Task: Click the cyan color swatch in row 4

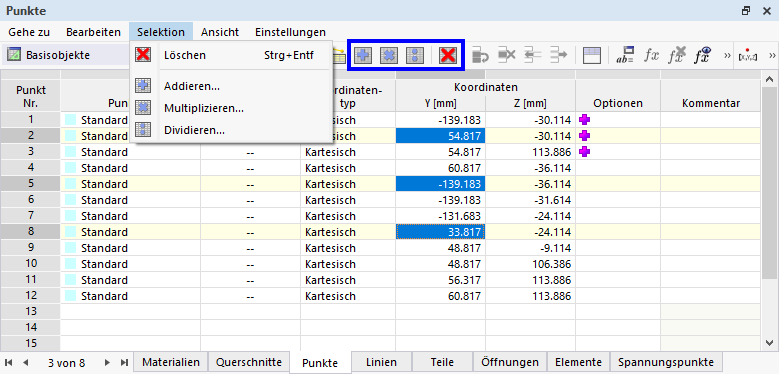Action: pyautogui.click(x=71, y=168)
